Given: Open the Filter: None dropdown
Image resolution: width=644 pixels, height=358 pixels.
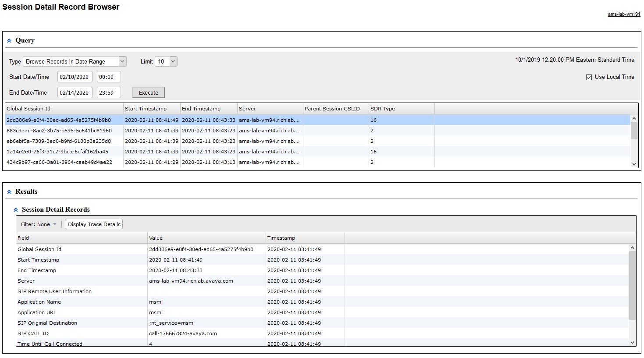Looking at the screenshot, I should tap(39, 224).
